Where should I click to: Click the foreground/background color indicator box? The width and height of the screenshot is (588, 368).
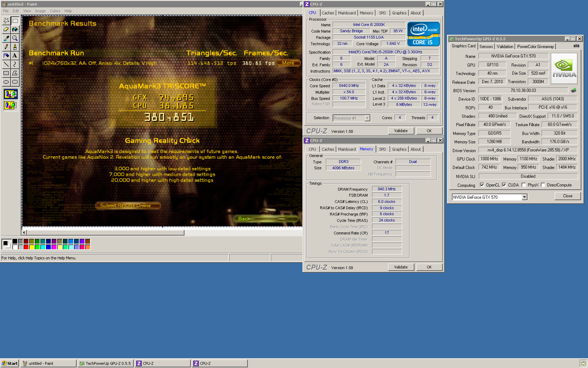[x=6, y=244]
